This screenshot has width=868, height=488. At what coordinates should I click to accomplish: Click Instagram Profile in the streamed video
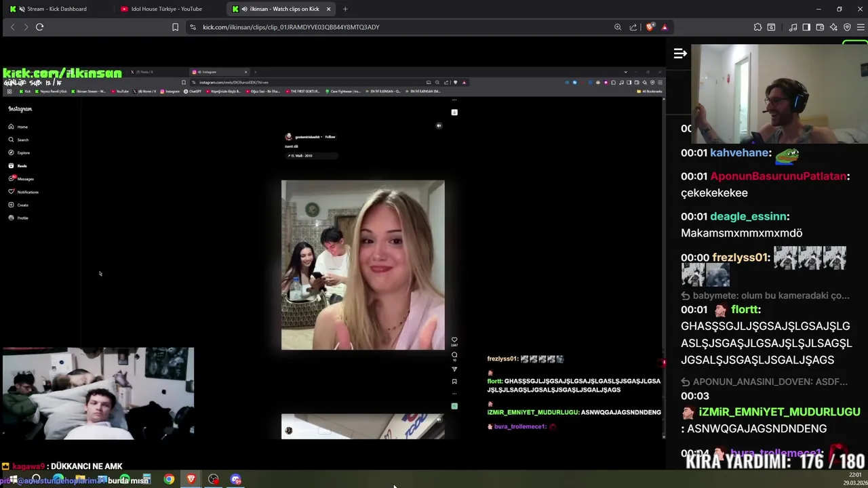click(18, 218)
